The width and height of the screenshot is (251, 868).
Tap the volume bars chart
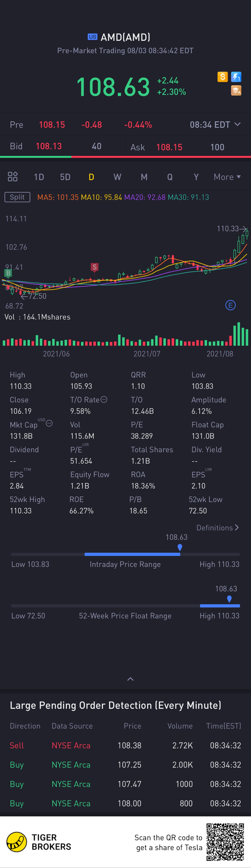coord(125,334)
